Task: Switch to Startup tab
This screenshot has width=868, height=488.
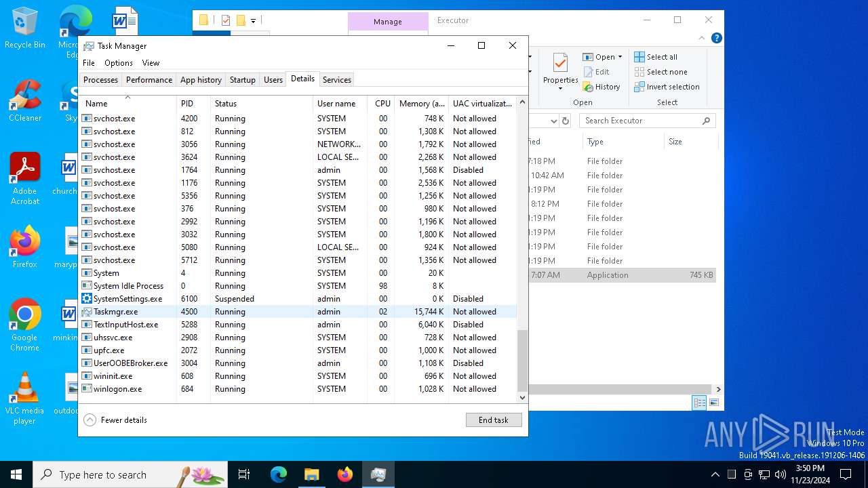Action: tap(242, 80)
